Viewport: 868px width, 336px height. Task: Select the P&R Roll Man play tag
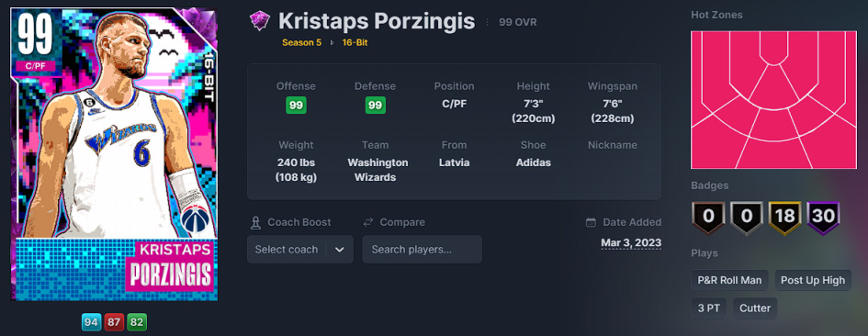tap(729, 280)
